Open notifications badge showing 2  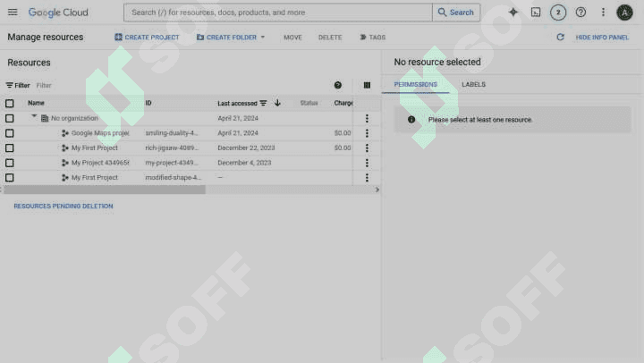click(x=558, y=13)
